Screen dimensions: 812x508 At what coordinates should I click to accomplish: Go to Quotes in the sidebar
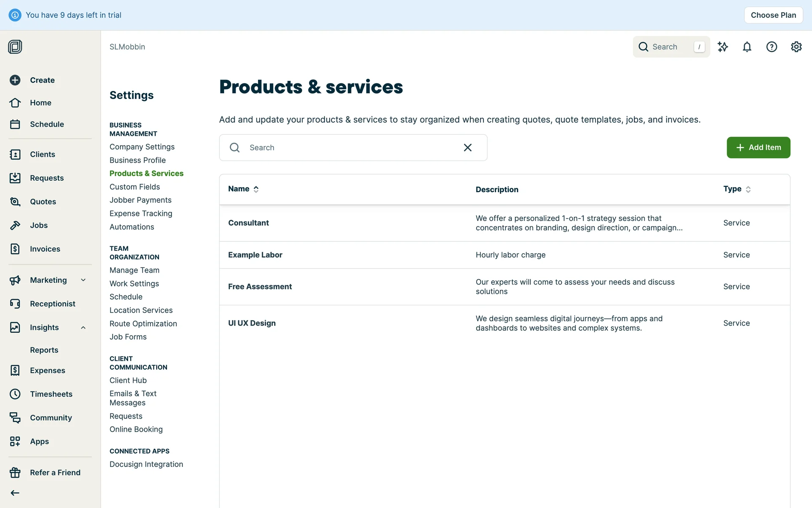click(43, 202)
